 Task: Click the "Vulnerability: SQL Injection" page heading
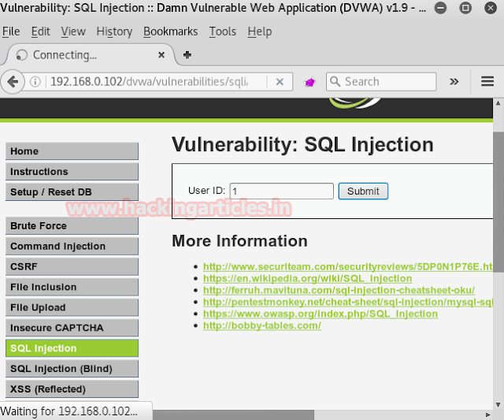(302, 144)
